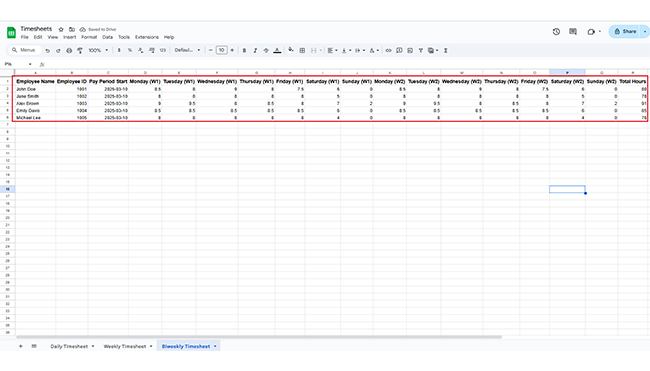Open the zoom 100% dropdown

pyautogui.click(x=98, y=51)
